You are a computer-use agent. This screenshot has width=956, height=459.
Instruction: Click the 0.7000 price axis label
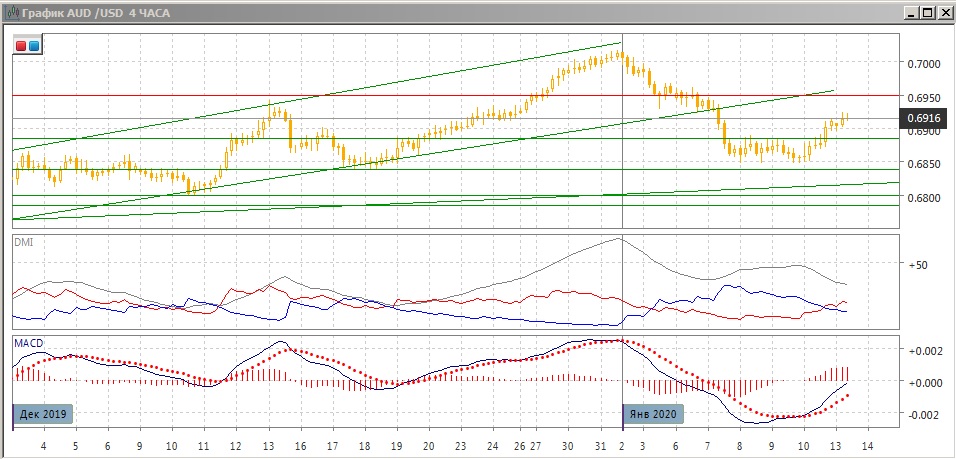click(x=925, y=63)
